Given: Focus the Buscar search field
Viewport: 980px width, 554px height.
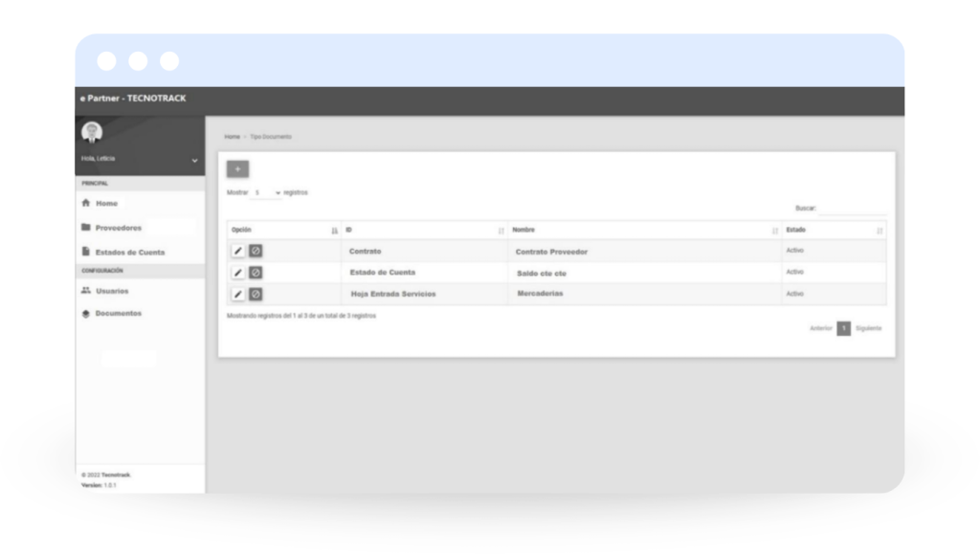Looking at the screenshot, I should [852, 208].
